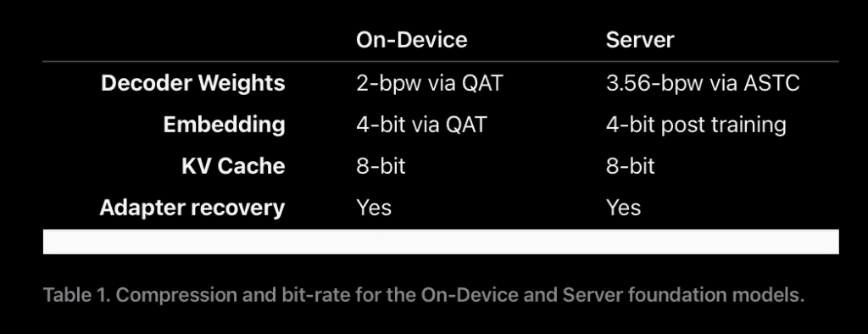Select the Decoder Weights row label
Viewport: 868px width, 334px height.
point(192,83)
